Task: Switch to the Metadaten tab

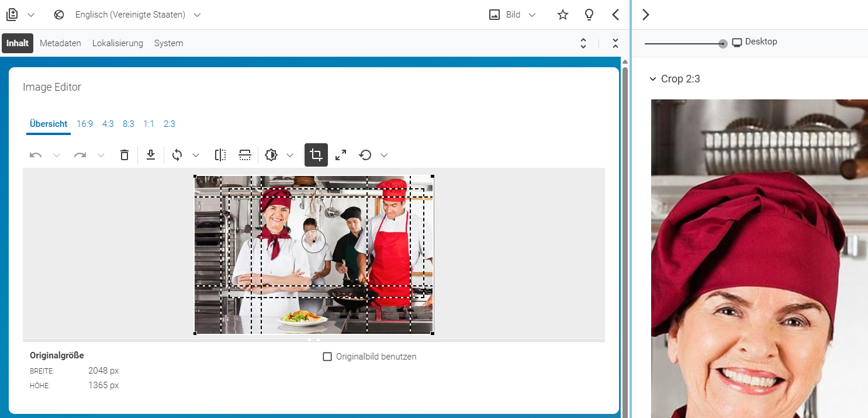Action: point(60,43)
